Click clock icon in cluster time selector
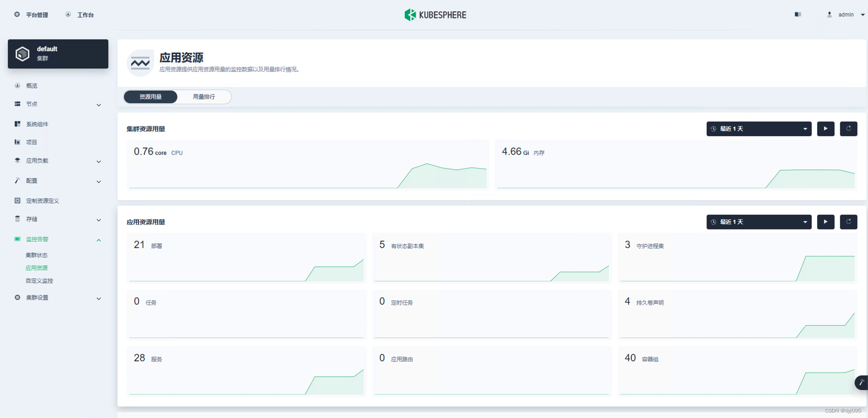The width and height of the screenshot is (868, 418). tap(714, 129)
